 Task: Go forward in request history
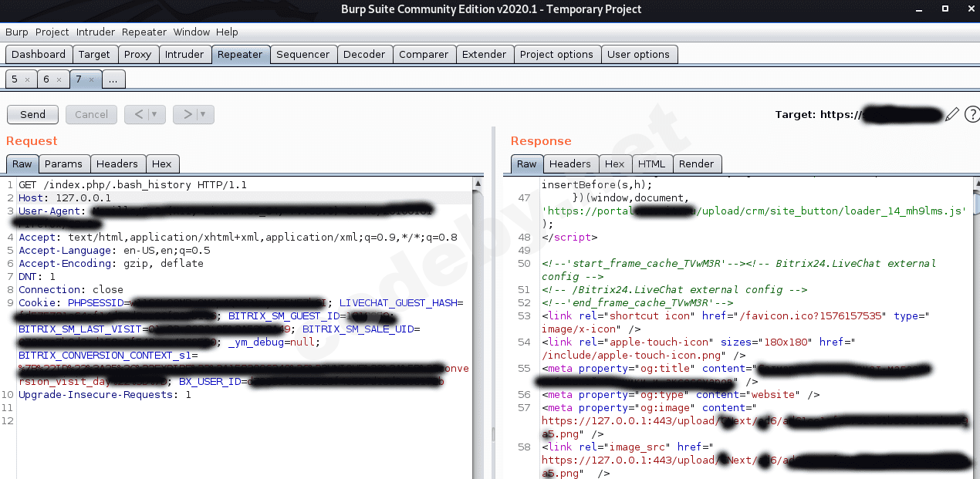point(186,114)
